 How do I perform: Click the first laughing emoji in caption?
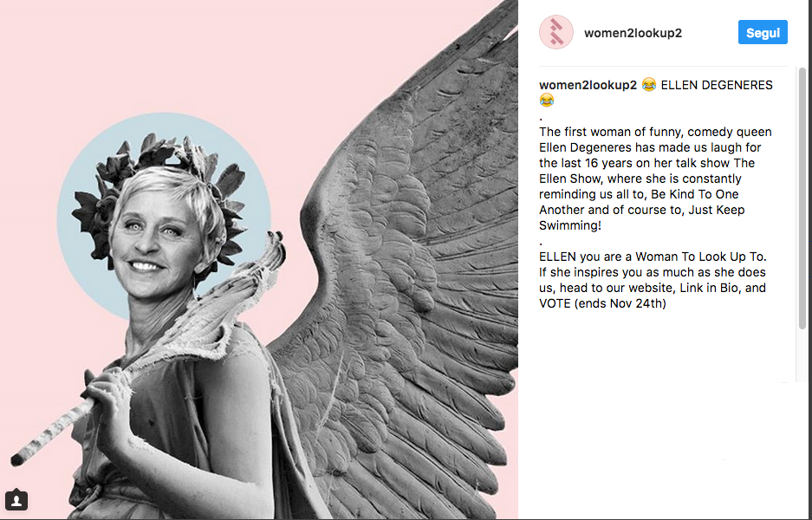click(649, 84)
